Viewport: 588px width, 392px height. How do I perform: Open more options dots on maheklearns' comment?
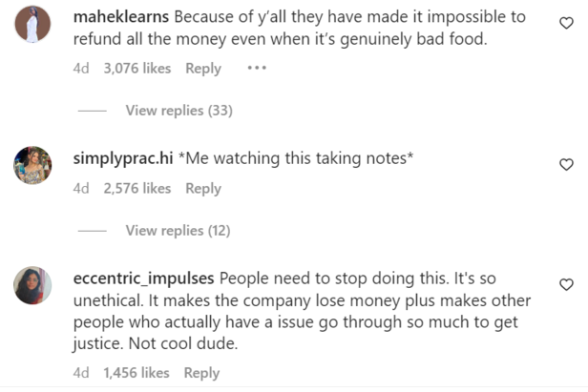click(x=256, y=68)
